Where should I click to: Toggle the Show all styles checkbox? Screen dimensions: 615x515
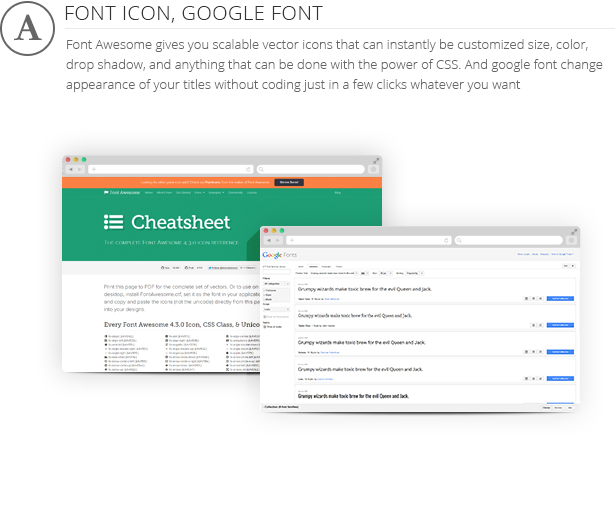pyautogui.click(x=265, y=327)
